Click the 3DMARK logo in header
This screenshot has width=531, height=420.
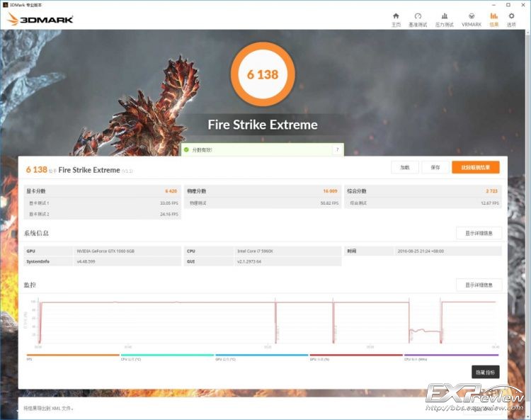point(40,19)
